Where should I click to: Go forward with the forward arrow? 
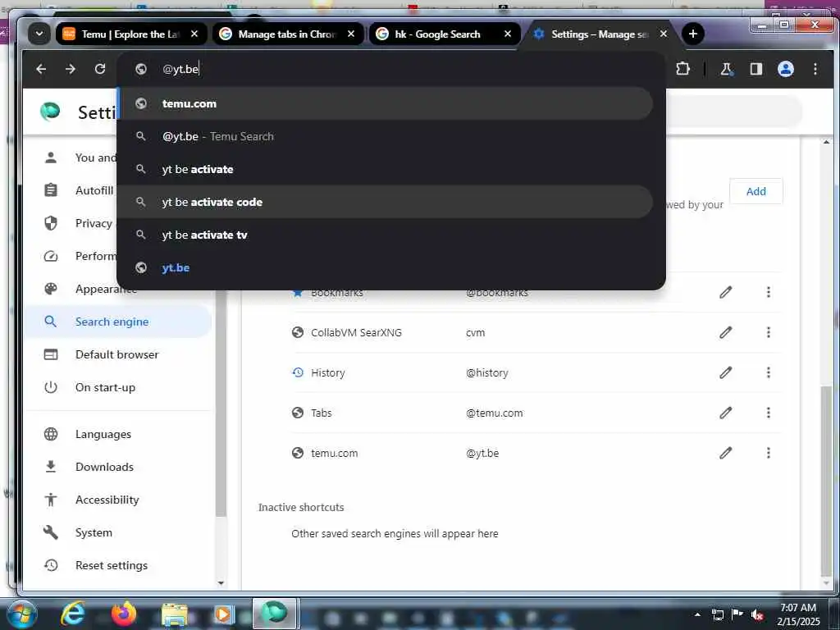[71, 69]
